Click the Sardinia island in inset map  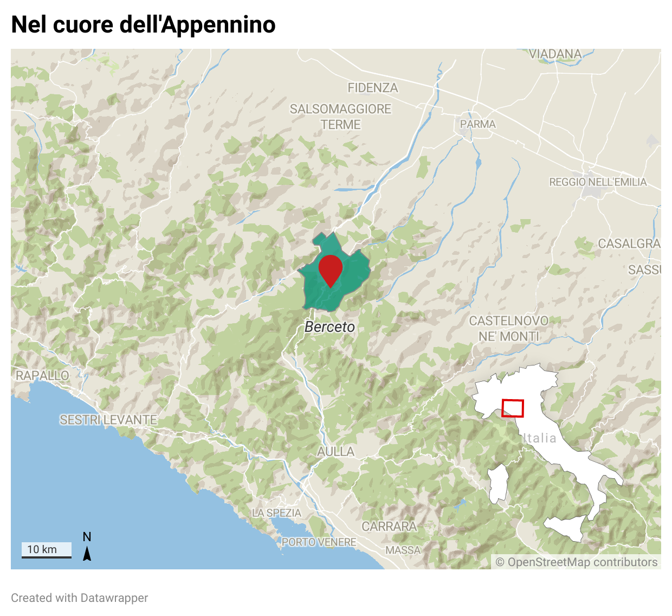[x=497, y=484]
